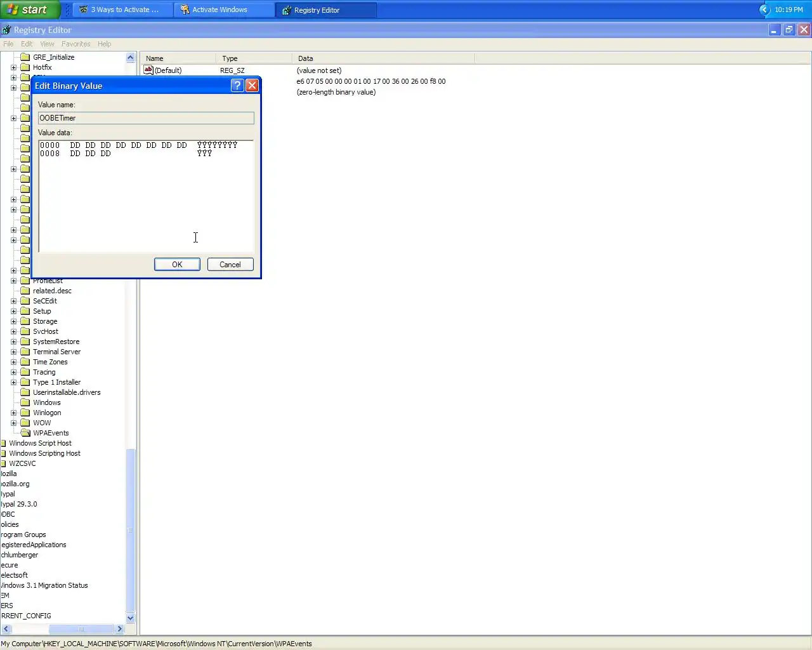Select the Windows Scripting Host key
The width and height of the screenshot is (812, 650).
[44, 453]
